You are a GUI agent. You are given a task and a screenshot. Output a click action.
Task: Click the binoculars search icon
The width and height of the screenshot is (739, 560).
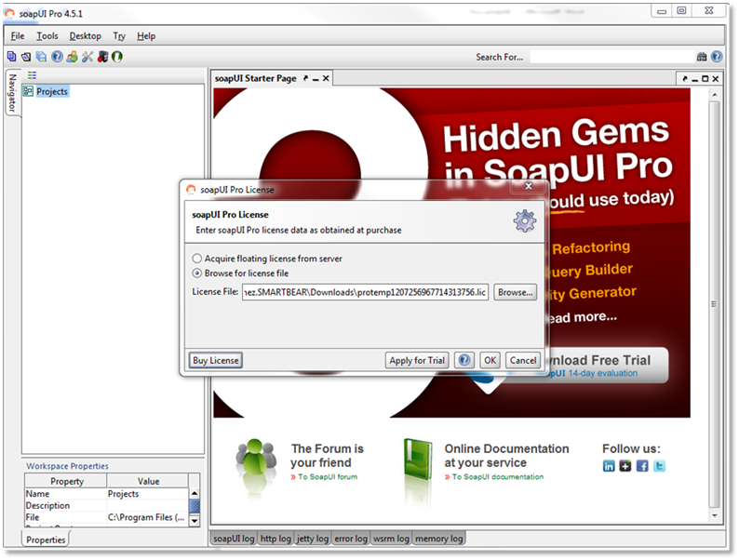pyautogui.click(x=702, y=57)
